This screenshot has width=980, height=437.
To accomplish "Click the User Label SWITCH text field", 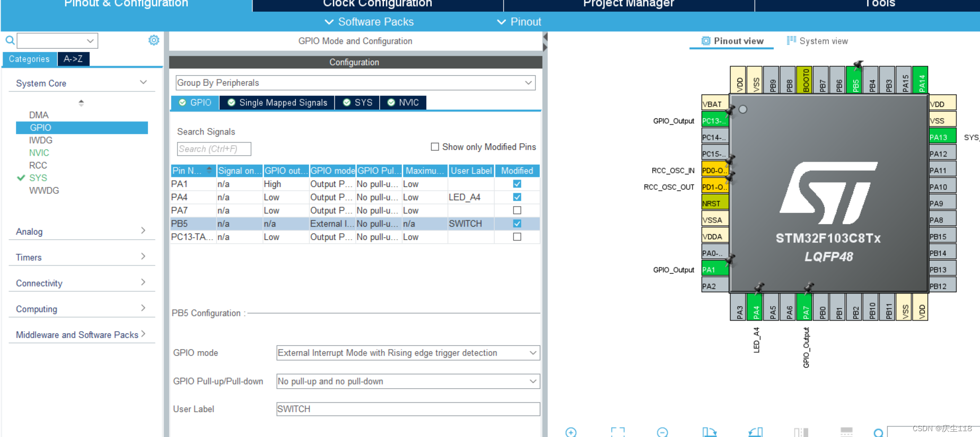I will click(x=408, y=409).
